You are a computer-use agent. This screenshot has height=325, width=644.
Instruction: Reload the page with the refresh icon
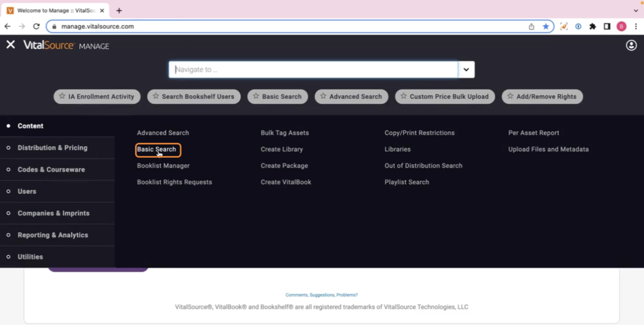point(36,26)
